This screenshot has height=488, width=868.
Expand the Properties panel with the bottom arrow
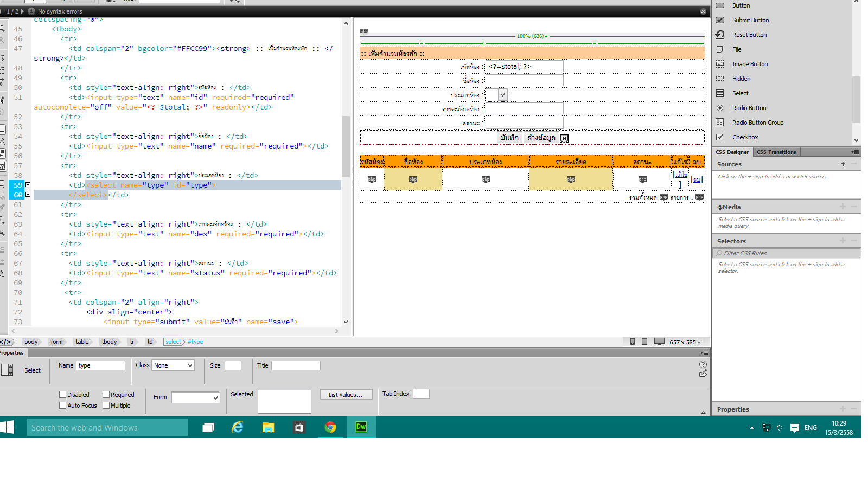[703, 412]
